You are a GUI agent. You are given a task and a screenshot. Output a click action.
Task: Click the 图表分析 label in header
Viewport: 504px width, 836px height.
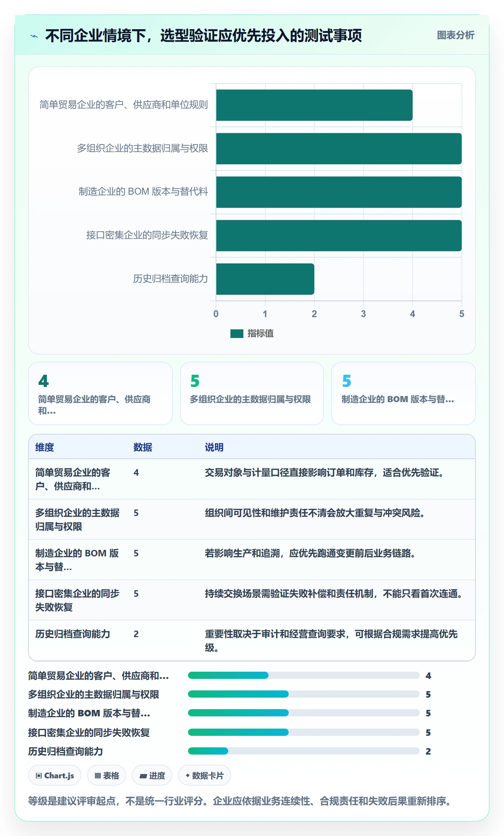tap(455, 35)
